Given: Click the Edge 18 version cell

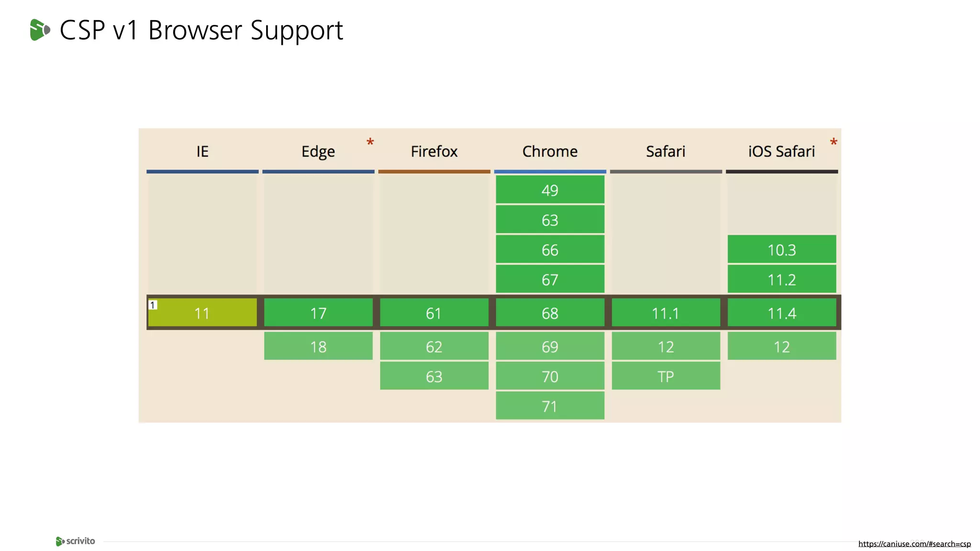Looking at the screenshot, I should (x=318, y=346).
